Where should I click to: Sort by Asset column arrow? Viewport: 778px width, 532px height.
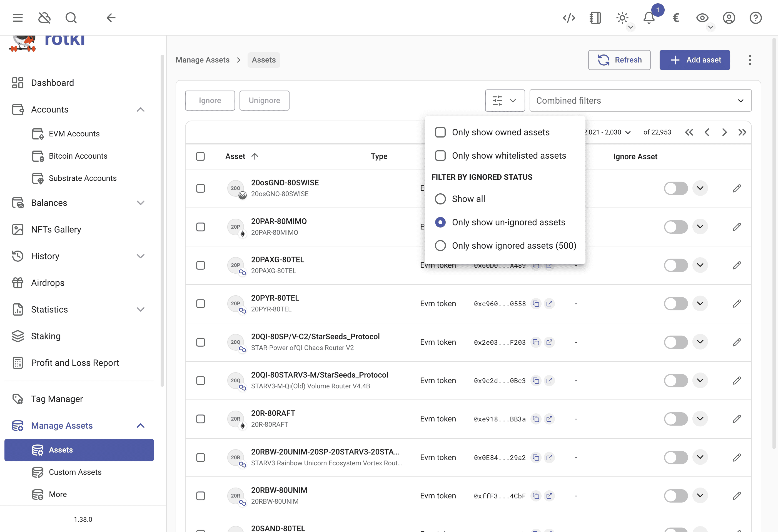point(255,156)
